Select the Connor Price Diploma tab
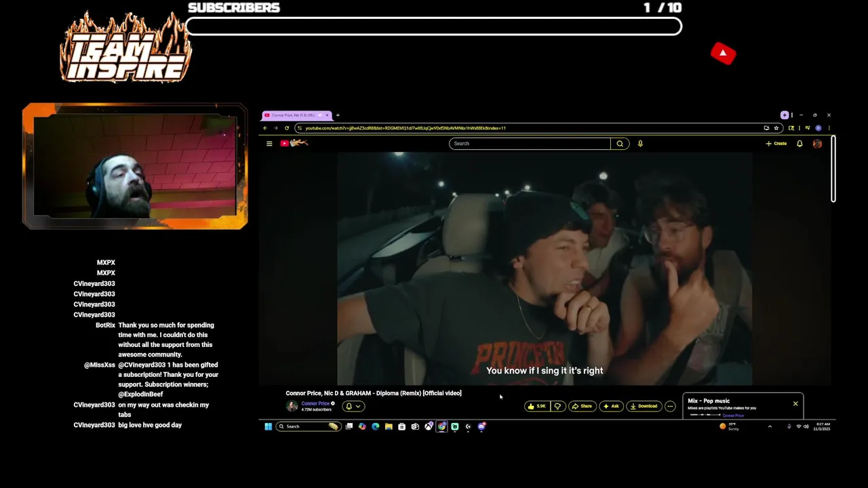 297,115
